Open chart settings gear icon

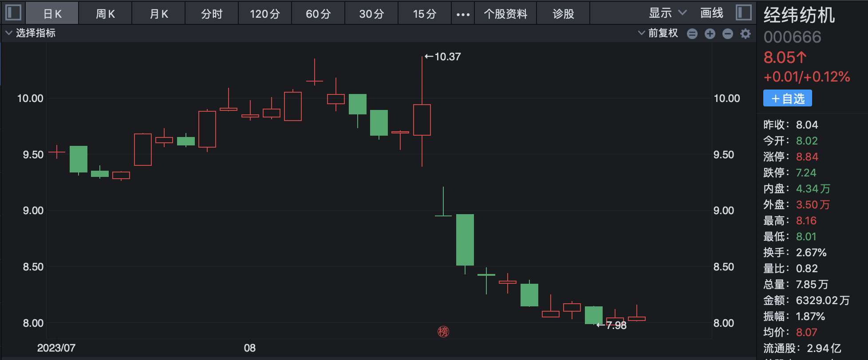(x=746, y=34)
